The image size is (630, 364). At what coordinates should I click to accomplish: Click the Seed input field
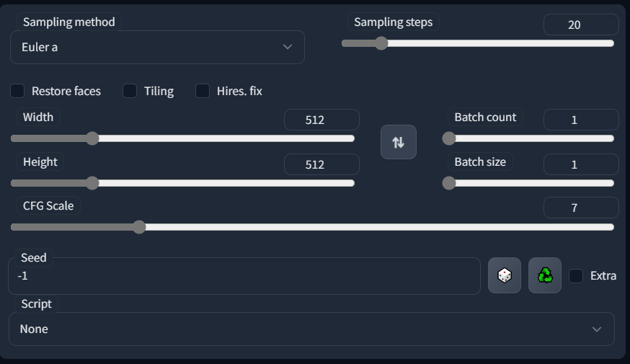pos(244,276)
